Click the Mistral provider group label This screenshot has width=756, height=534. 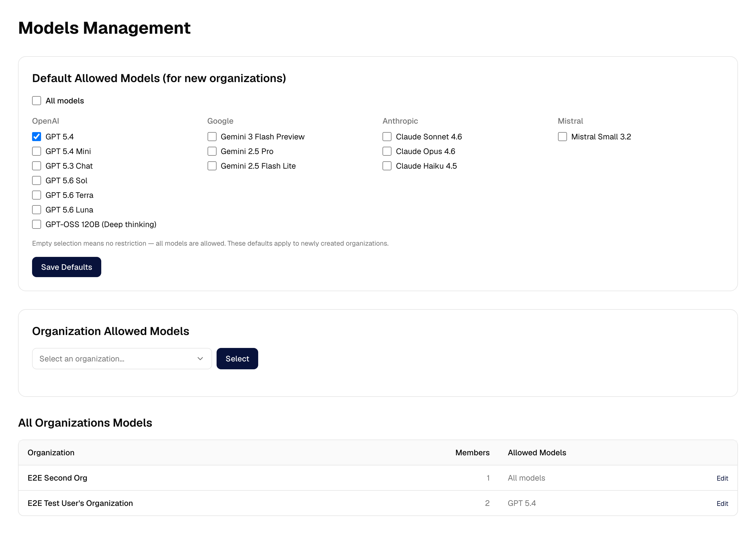coord(570,121)
